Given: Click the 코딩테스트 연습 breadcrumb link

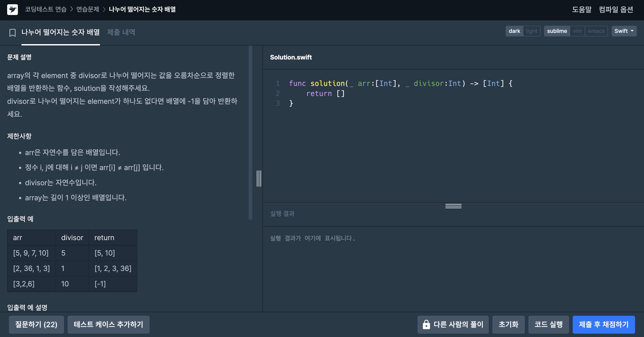Looking at the screenshot, I should [46, 9].
